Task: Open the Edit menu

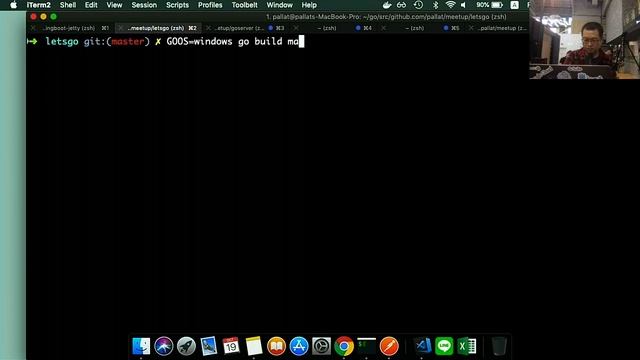Action: click(x=91, y=5)
